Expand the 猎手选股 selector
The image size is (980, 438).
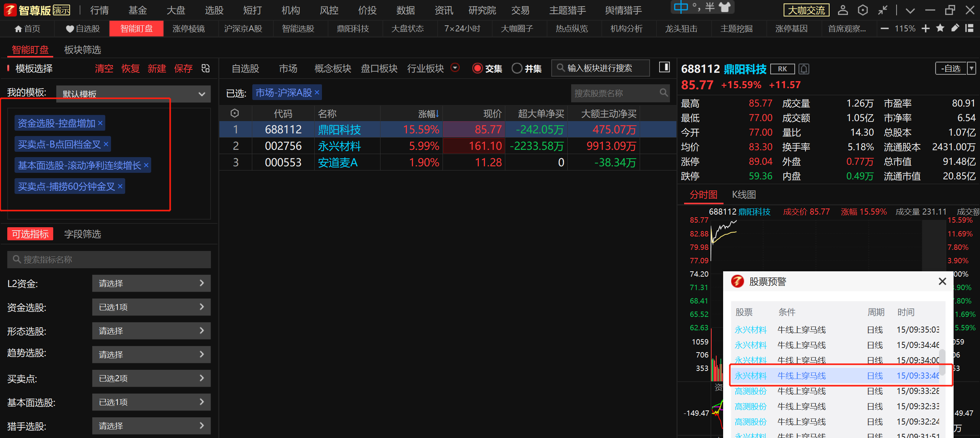coord(151,426)
